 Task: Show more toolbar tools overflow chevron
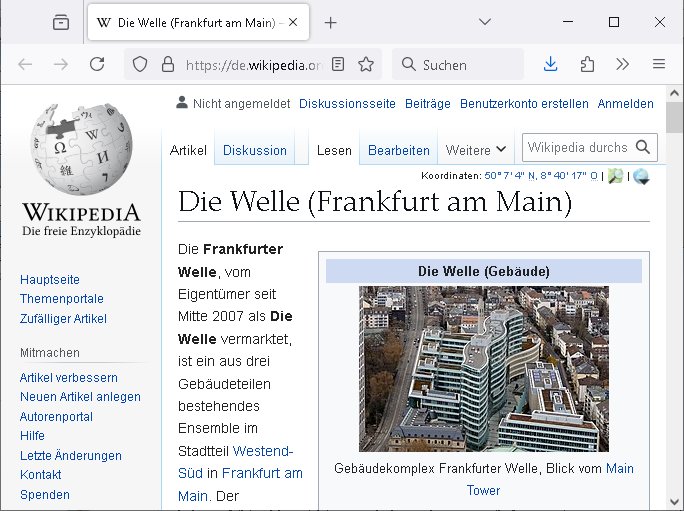[622, 64]
